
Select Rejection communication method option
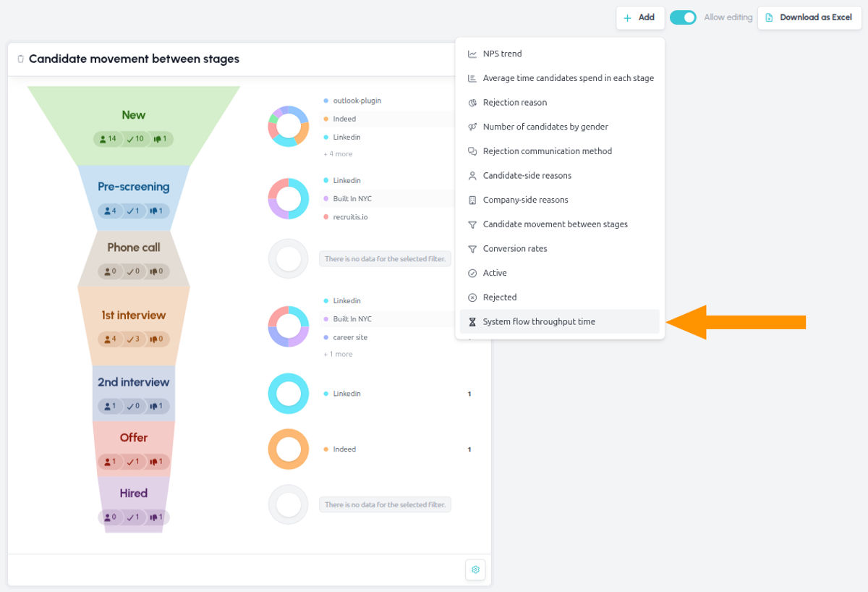tap(560, 151)
